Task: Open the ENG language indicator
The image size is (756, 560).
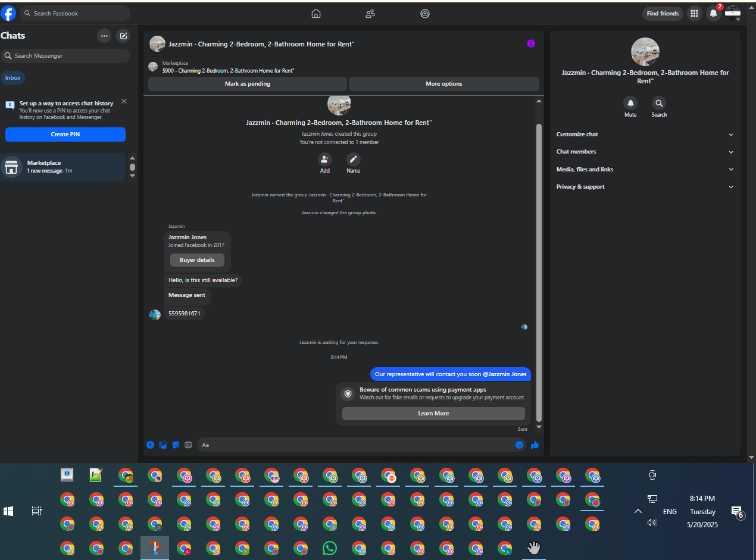Action: pos(670,511)
